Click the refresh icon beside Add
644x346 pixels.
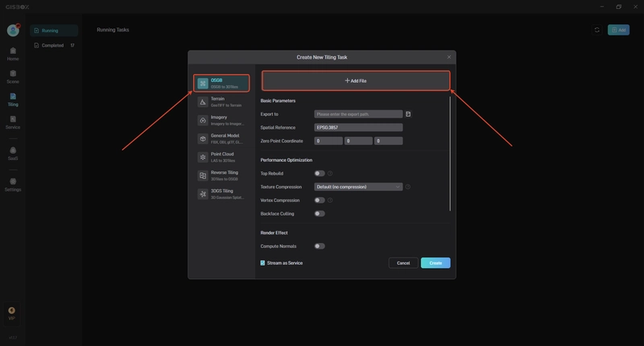pos(597,30)
